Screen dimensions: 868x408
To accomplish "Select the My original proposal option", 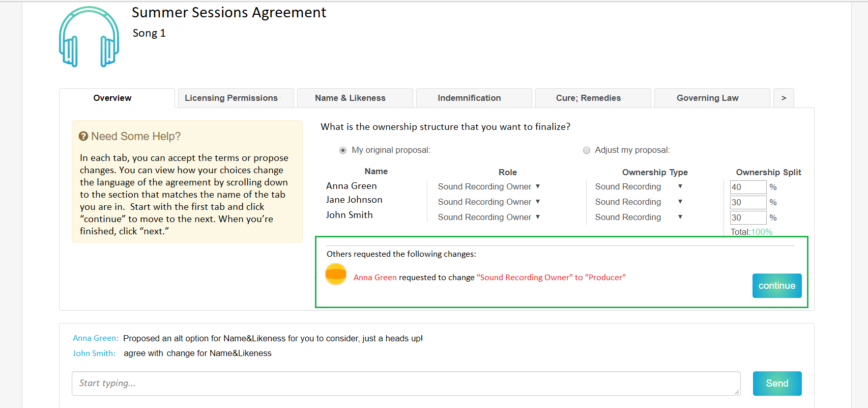I will tap(343, 150).
